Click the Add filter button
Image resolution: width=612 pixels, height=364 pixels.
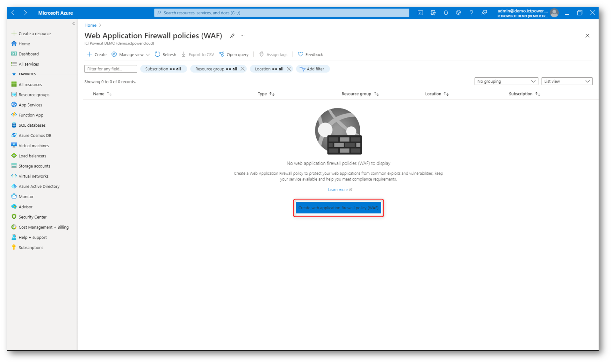click(313, 69)
